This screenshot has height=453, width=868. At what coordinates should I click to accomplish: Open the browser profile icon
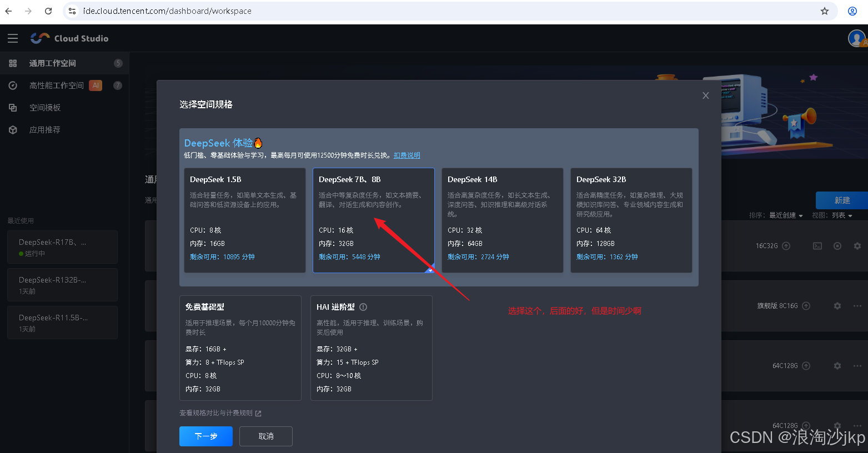[852, 11]
